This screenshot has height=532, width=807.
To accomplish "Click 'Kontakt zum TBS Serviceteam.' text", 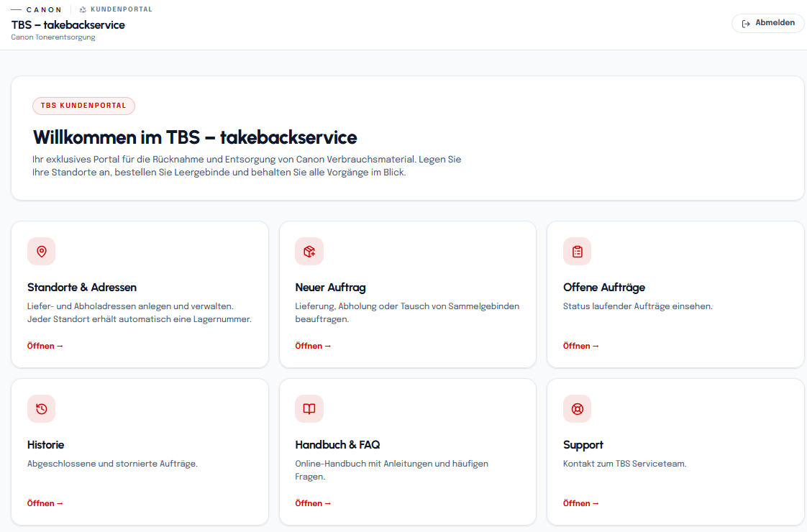I will pyautogui.click(x=625, y=464).
